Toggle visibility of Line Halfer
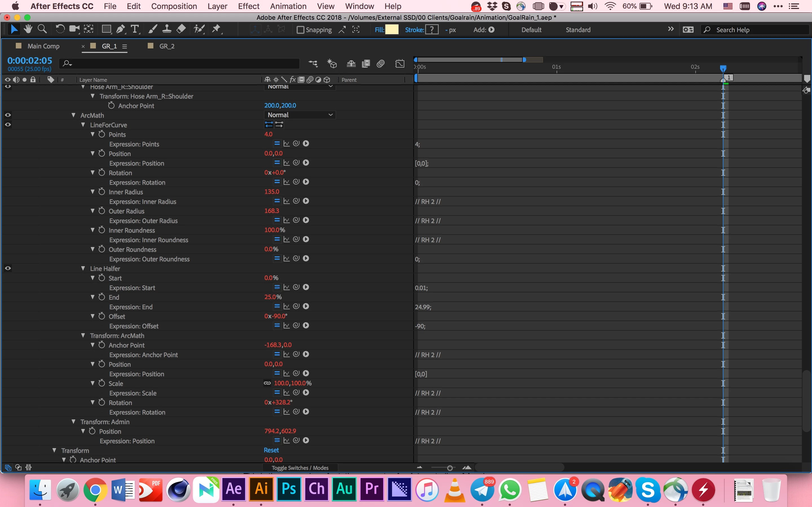812x507 pixels. pyautogui.click(x=8, y=268)
